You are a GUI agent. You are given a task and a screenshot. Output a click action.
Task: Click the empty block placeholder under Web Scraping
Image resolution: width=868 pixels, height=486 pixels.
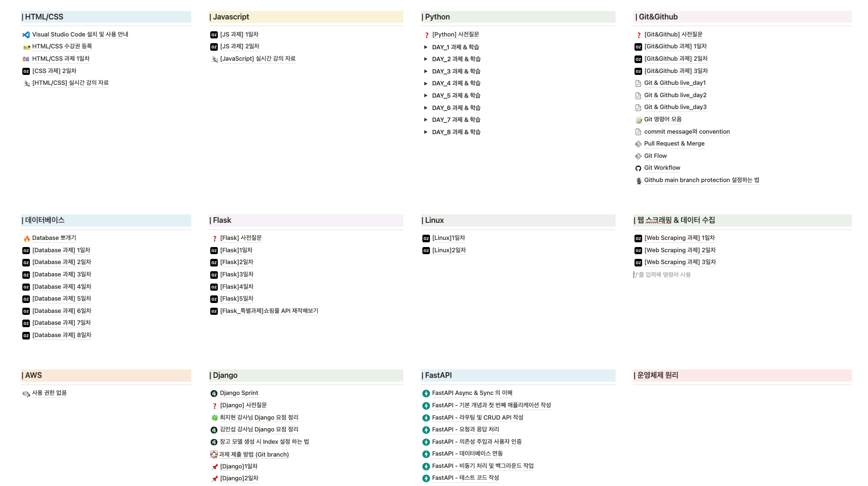663,275
